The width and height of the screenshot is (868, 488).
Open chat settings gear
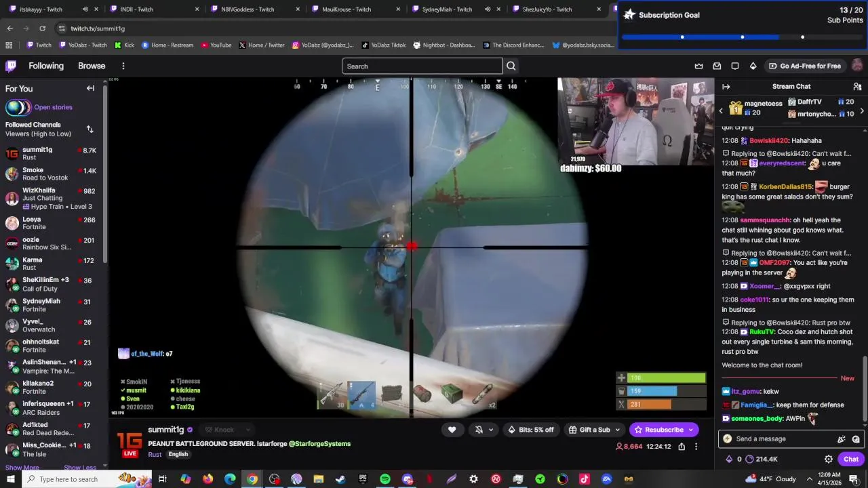pos(829,459)
